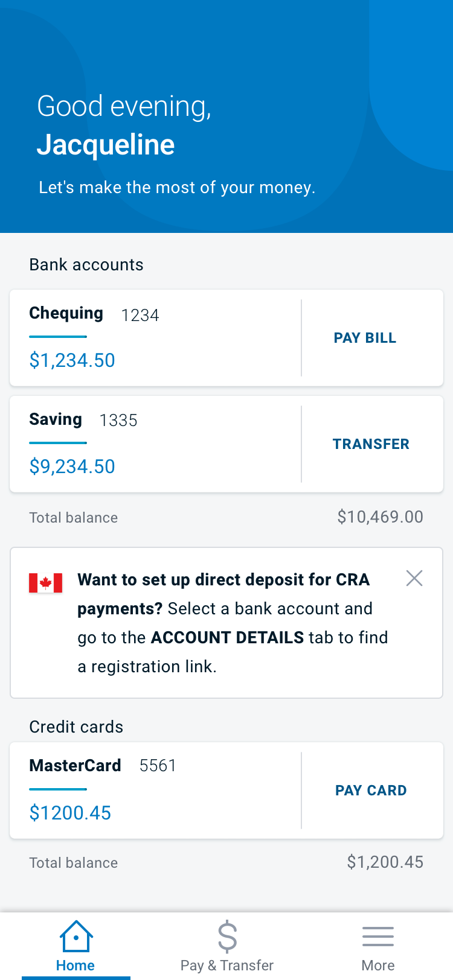The width and height of the screenshot is (453, 980).
Task: Tap the Home house icon
Action: tap(76, 936)
